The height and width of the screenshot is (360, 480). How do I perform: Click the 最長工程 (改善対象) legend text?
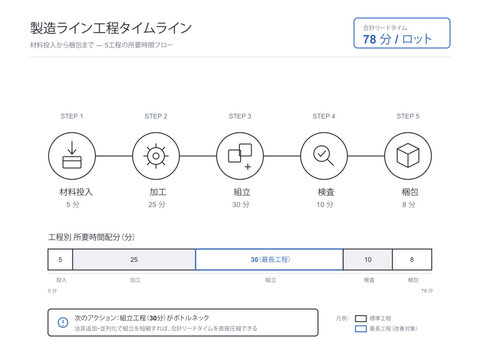[x=394, y=329]
